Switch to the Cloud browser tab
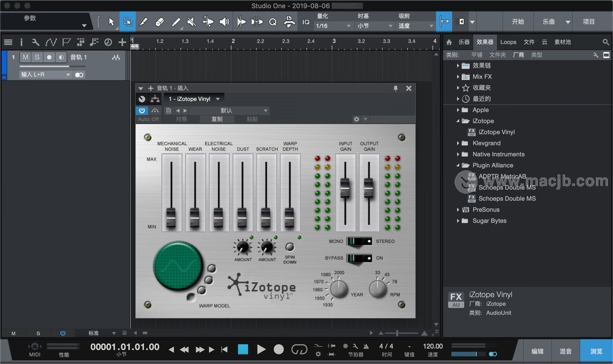This screenshot has width=613, height=364. point(544,42)
